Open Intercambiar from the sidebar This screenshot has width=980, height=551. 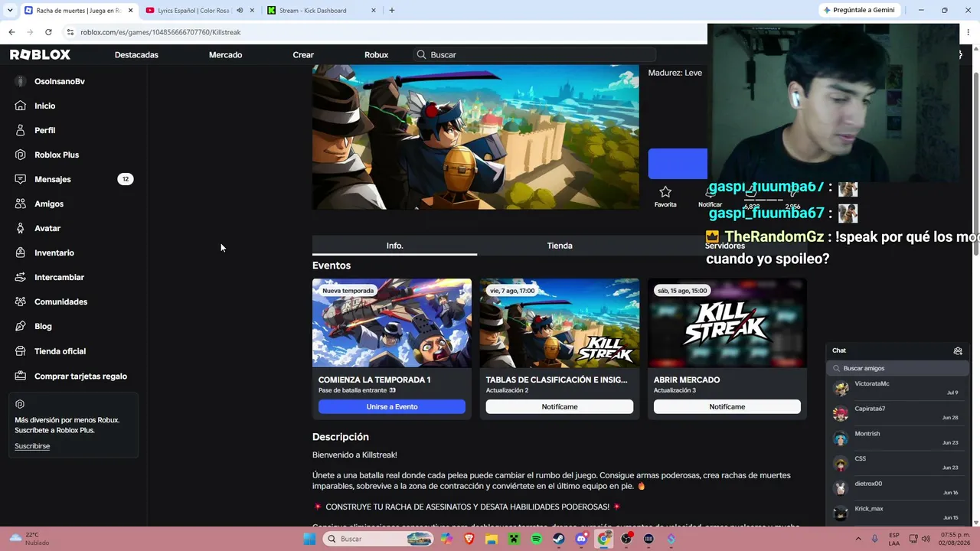(59, 277)
